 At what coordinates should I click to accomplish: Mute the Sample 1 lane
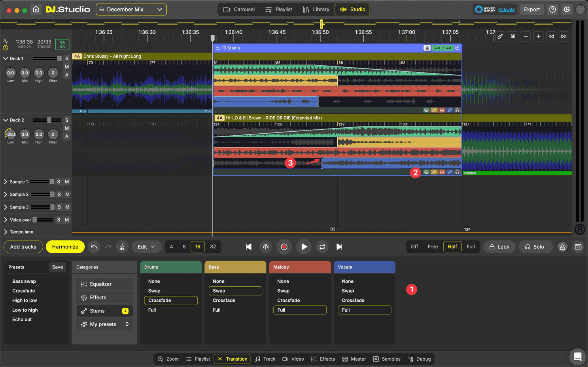67,182
